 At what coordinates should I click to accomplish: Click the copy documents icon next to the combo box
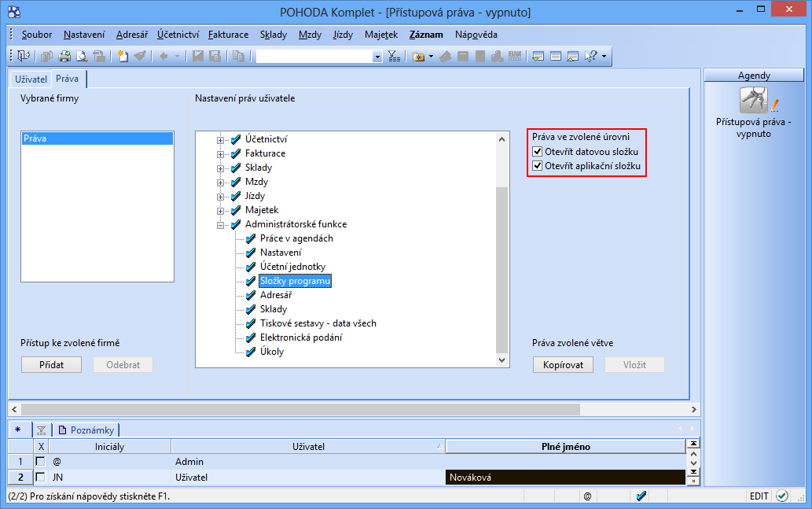click(x=238, y=56)
